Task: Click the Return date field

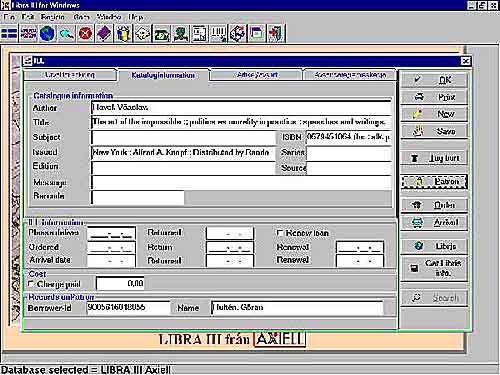Action: tap(230, 247)
